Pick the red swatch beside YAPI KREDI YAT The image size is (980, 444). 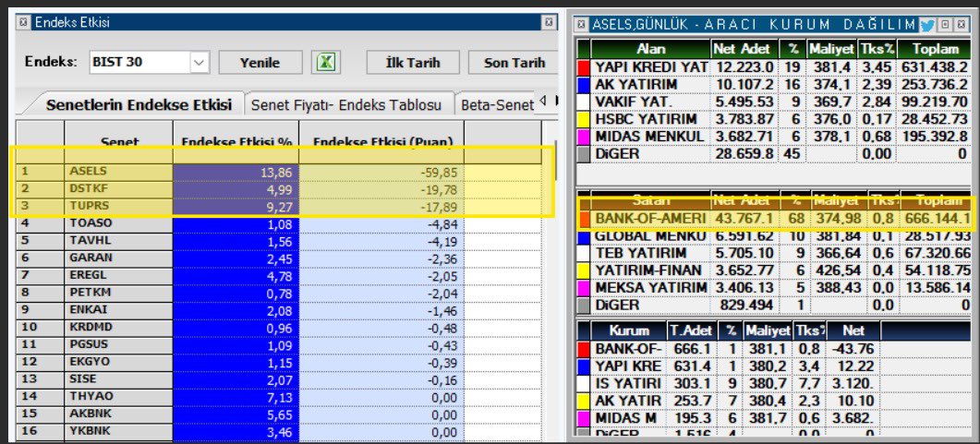(x=584, y=66)
